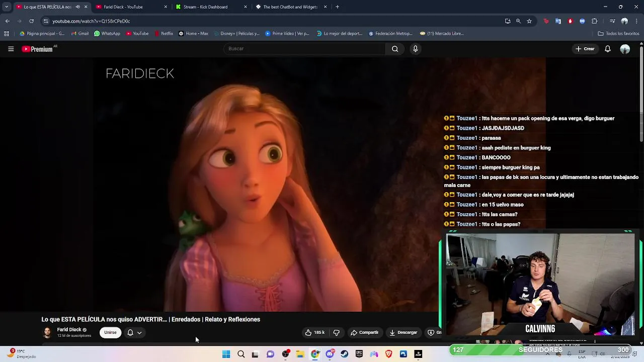Download the video with Descargar
Image resolution: width=644 pixels, height=362 pixels.
[x=403, y=332]
